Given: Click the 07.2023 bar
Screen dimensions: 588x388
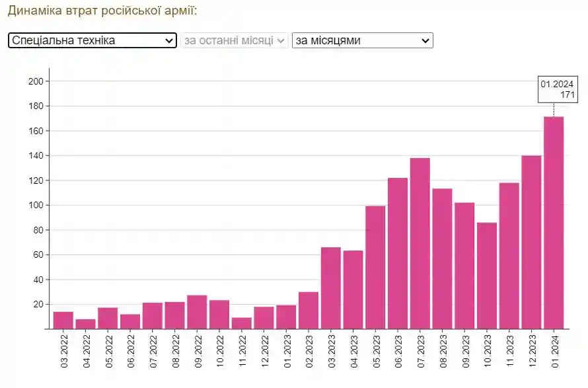Looking at the screenshot, I should [x=420, y=243].
